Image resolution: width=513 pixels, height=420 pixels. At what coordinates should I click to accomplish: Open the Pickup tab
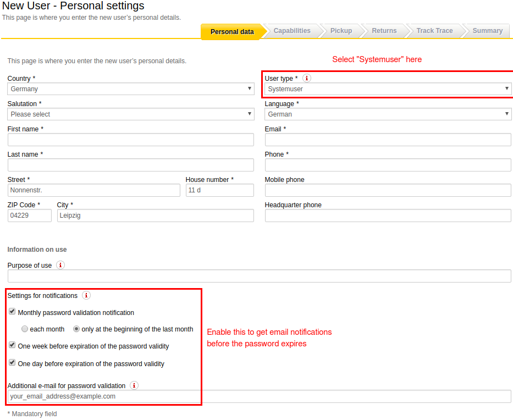pyautogui.click(x=341, y=31)
